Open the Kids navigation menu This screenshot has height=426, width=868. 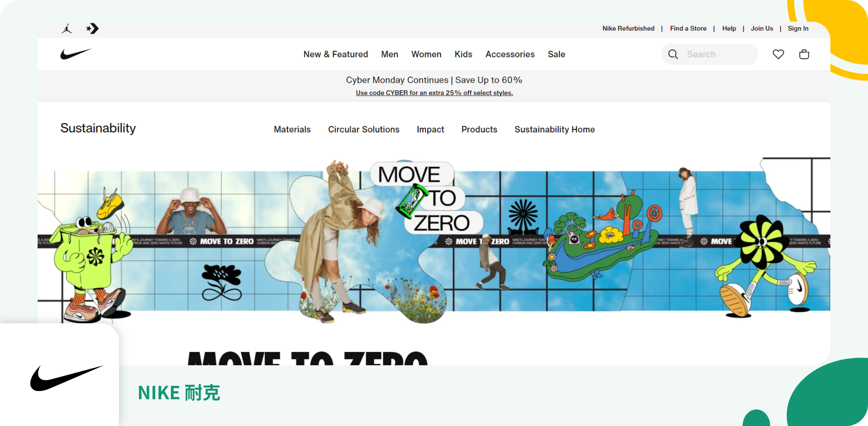[x=463, y=54]
